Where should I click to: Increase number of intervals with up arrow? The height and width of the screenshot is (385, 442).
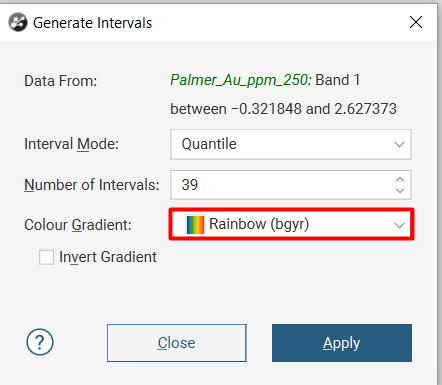(400, 179)
